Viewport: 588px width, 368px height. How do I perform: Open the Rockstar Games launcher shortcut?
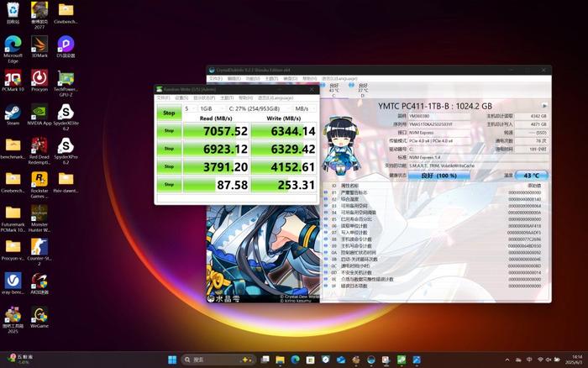(x=39, y=185)
